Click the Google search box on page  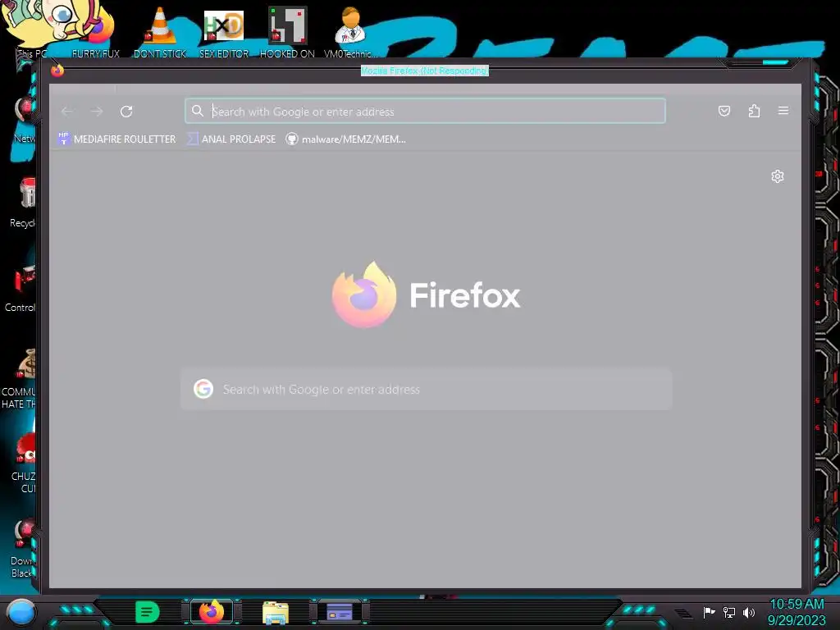pos(427,390)
